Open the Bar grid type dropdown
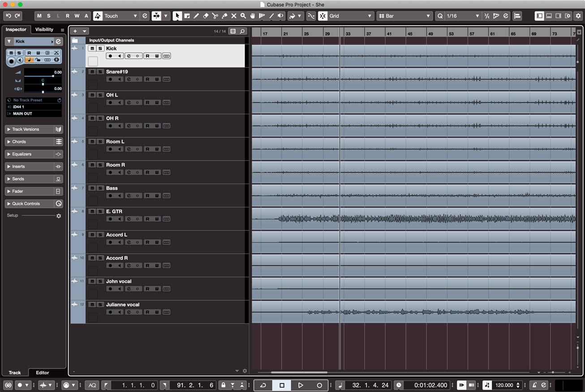This screenshot has height=392, width=585. click(429, 16)
